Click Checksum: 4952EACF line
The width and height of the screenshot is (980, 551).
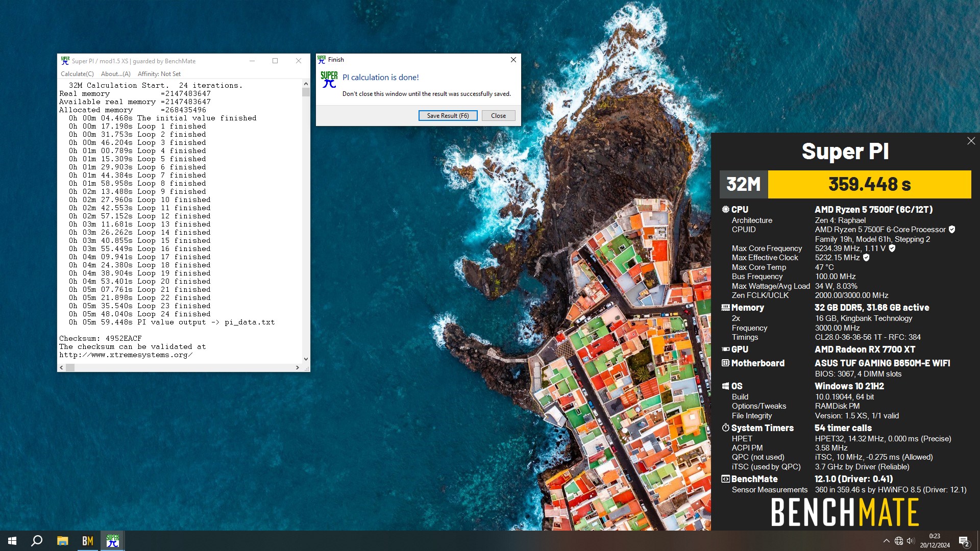(x=101, y=338)
